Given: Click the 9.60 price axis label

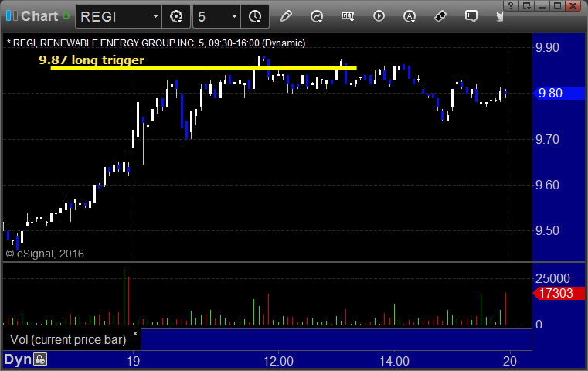Looking at the screenshot, I should [x=547, y=185].
